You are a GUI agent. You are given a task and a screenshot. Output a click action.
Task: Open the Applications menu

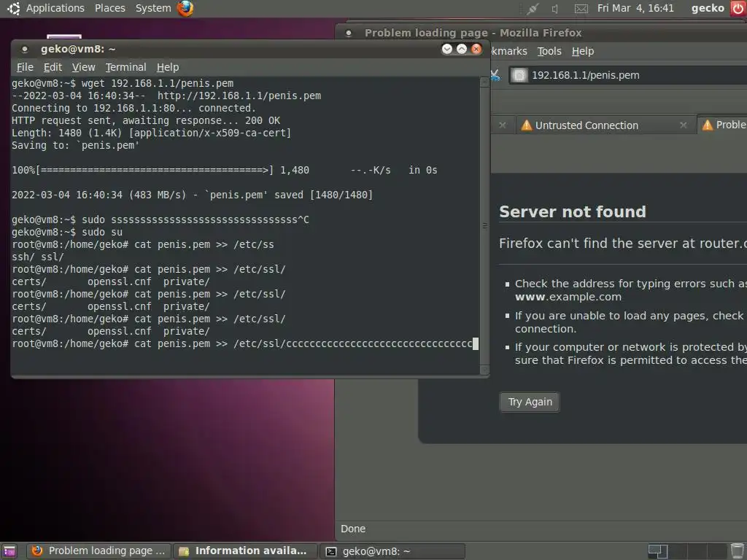point(55,8)
